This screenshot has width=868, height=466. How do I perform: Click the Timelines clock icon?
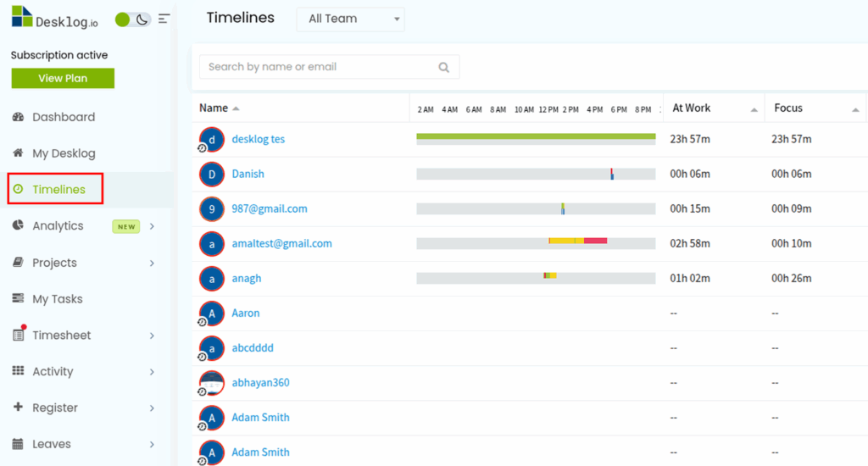pyautogui.click(x=18, y=190)
